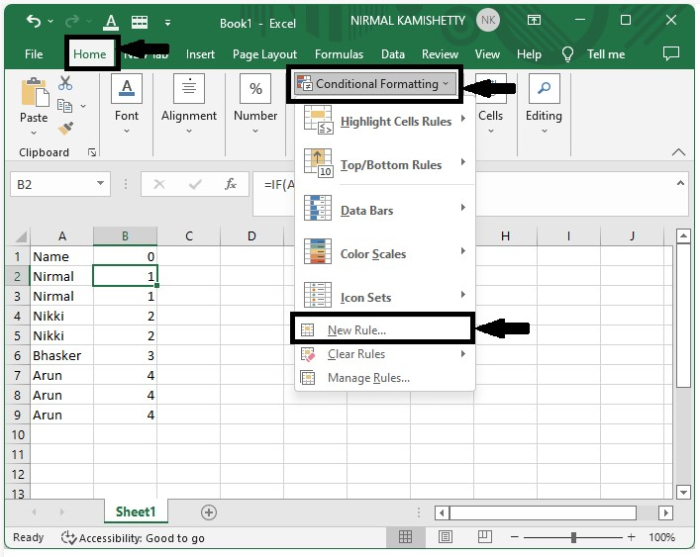Expand Top/Bottom Rules submenu

[x=384, y=165]
